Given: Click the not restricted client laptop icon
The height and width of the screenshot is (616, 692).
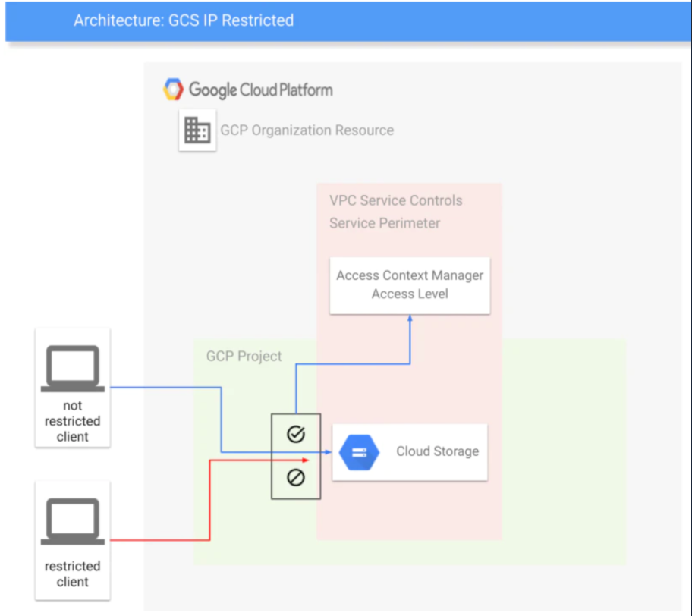Looking at the screenshot, I should [x=73, y=369].
